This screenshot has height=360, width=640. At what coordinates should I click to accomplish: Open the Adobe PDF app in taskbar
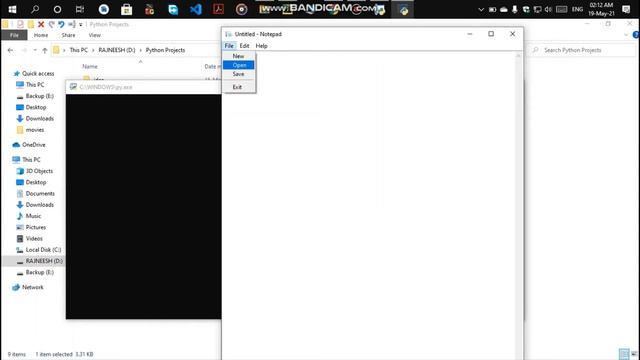tap(218, 9)
